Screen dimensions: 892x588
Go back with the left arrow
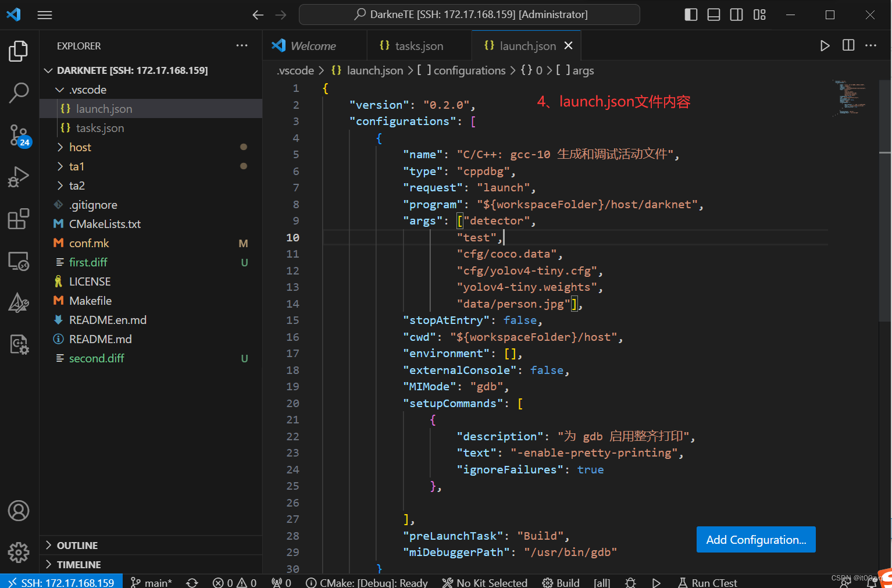tap(258, 15)
